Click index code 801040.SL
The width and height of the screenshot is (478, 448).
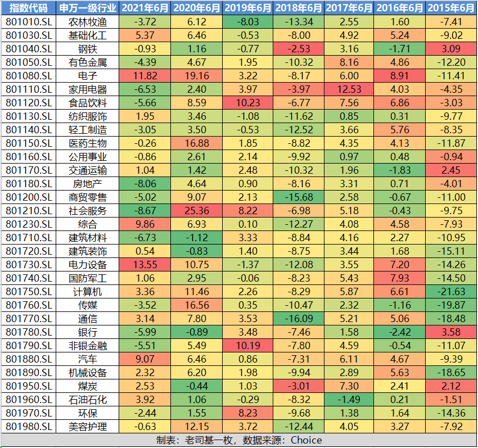[x=29, y=49]
